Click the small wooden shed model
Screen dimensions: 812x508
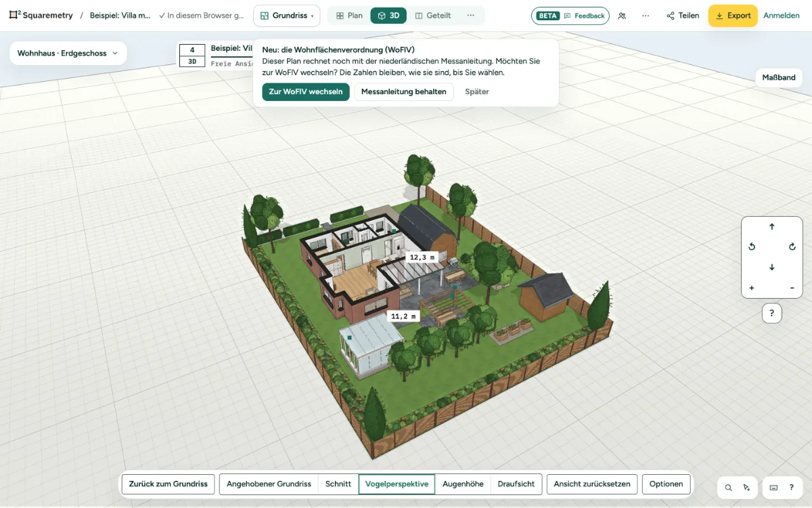pos(547,295)
